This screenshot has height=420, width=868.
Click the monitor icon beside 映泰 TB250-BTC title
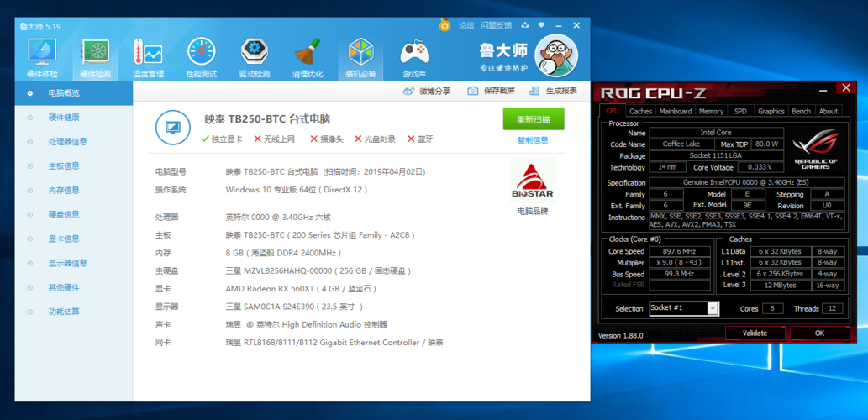(173, 128)
